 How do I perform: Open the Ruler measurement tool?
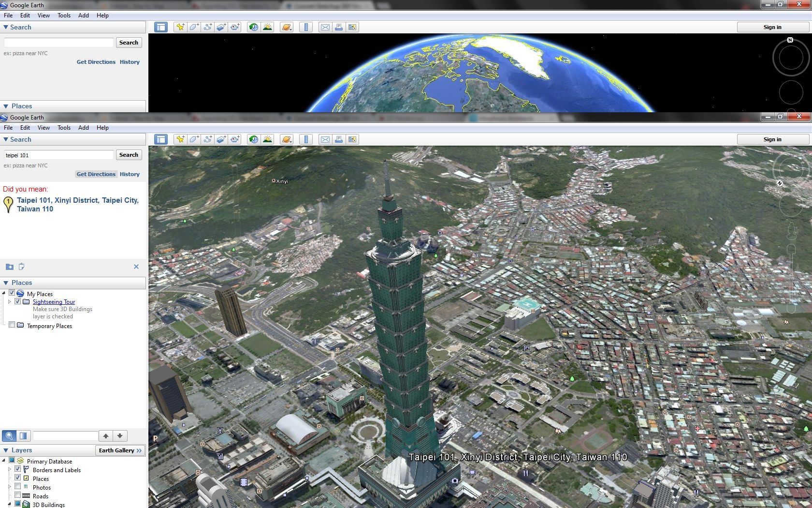(x=306, y=139)
